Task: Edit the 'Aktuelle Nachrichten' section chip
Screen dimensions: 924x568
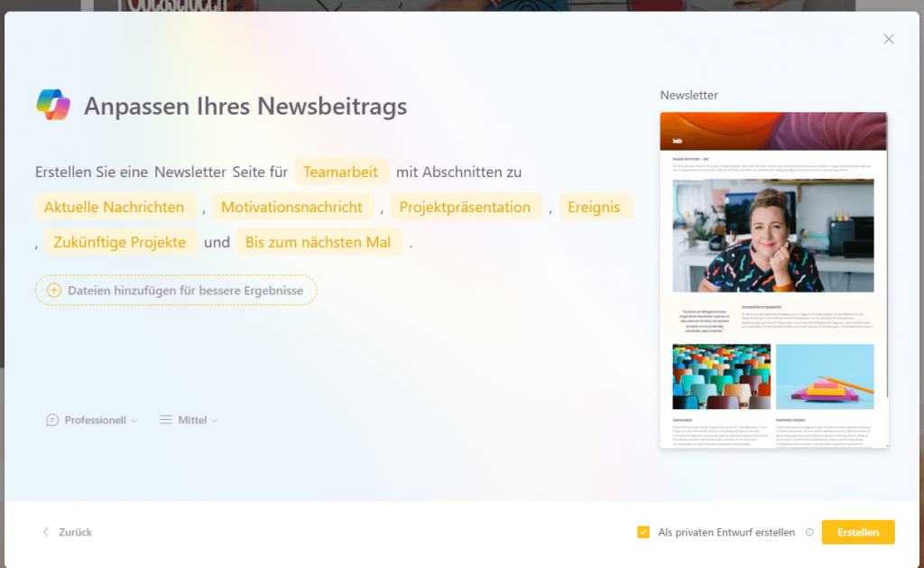Action: (115, 207)
